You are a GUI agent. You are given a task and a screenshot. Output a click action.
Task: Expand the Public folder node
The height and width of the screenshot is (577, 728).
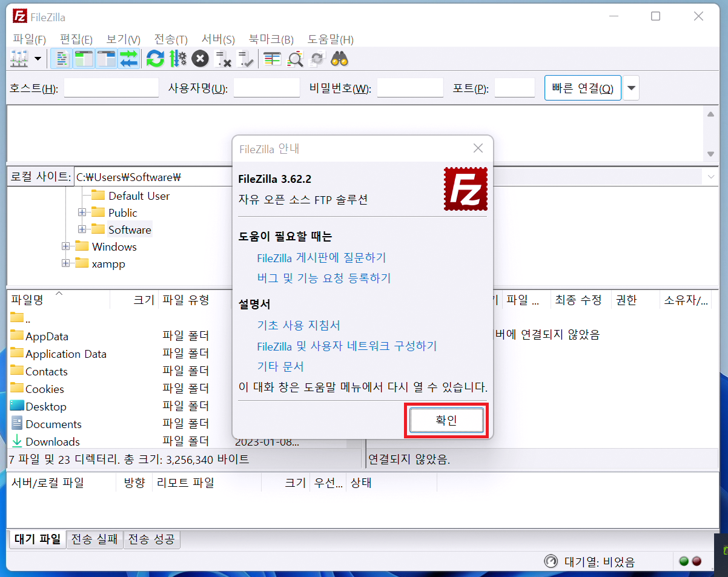(x=82, y=213)
